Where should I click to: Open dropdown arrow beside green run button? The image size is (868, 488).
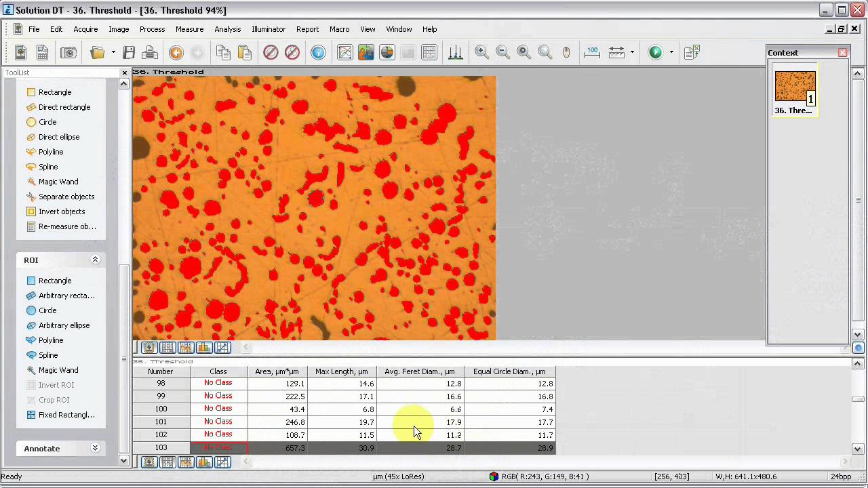pos(671,52)
